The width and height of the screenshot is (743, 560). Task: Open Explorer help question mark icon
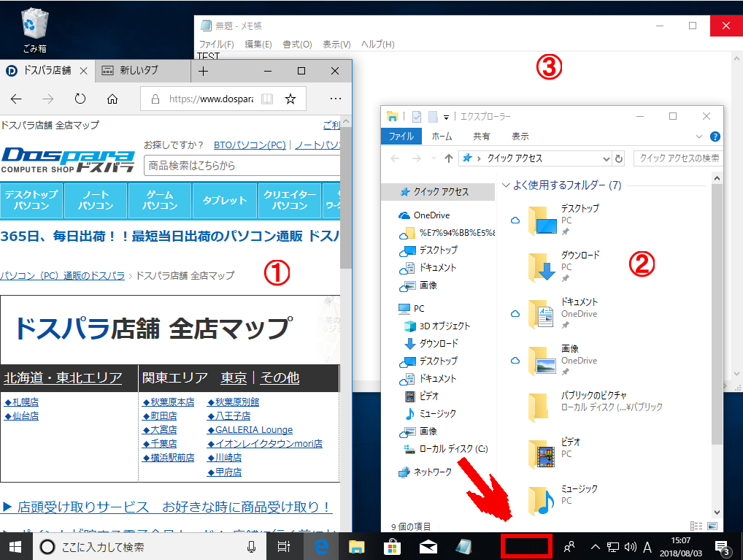[x=715, y=137]
